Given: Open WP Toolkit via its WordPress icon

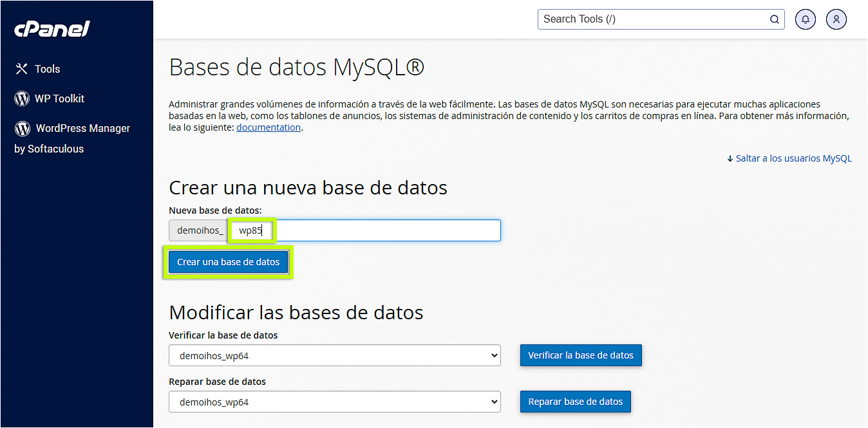Looking at the screenshot, I should tap(21, 98).
